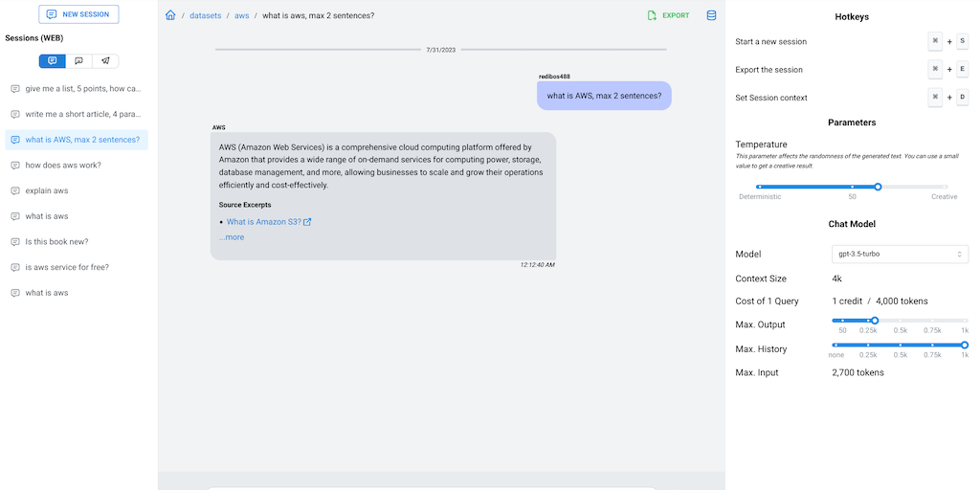The height and width of the screenshot is (490, 980).
Task: Navigate to 'datasets' breadcrumb
Action: coord(206,15)
